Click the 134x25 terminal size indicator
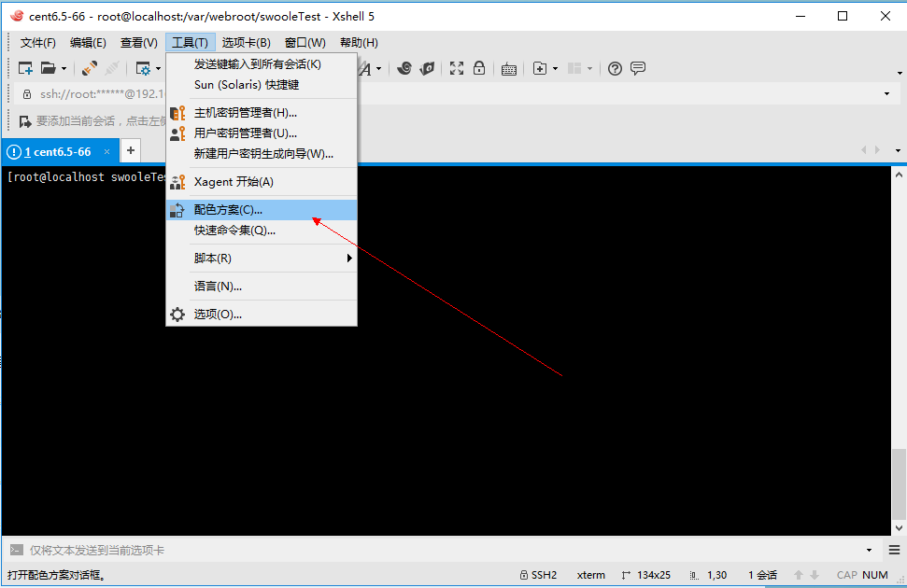Viewport: 907px width, 588px height. [x=646, y=575]
